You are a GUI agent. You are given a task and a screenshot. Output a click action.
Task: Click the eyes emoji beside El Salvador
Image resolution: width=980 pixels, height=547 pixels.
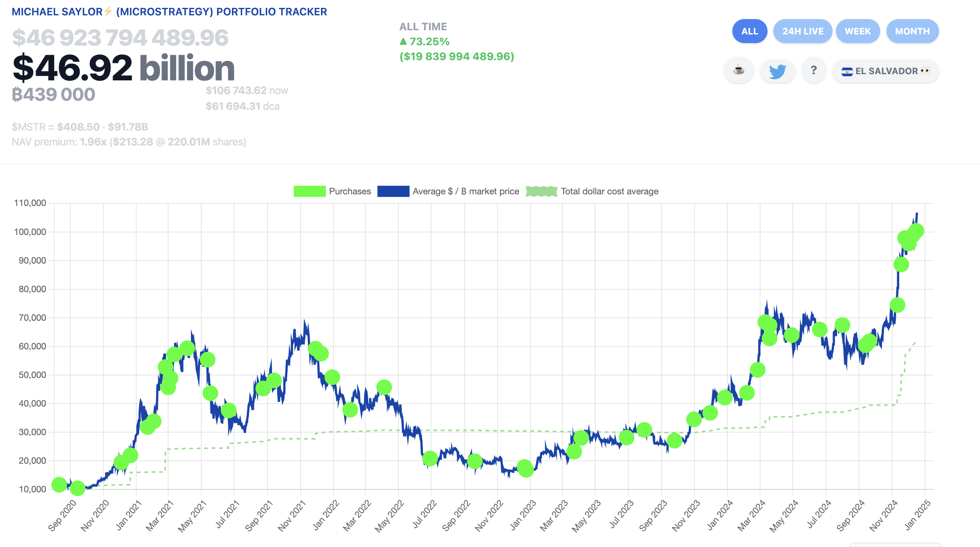coord(925,71)
